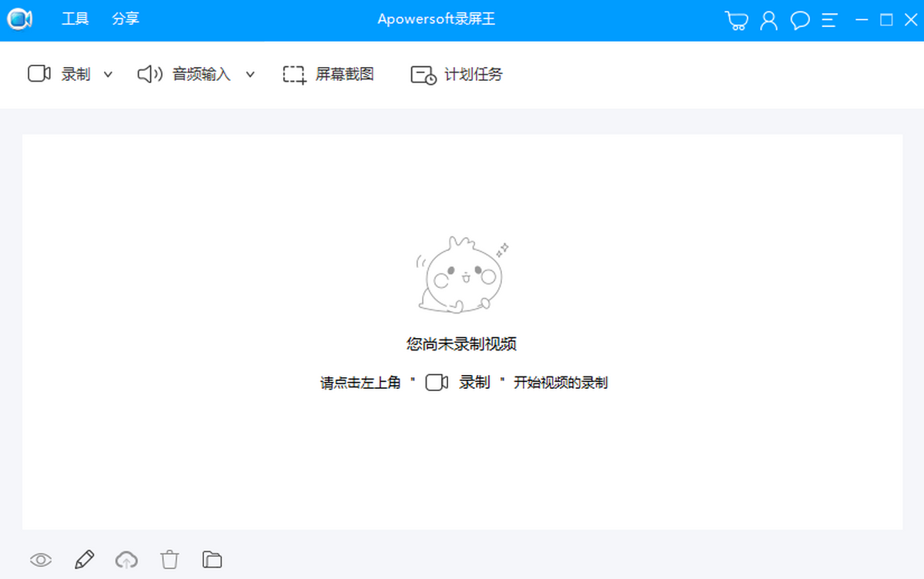Open the 分享 menu
The image size is (924, 579).
click(x=126, y=20)
